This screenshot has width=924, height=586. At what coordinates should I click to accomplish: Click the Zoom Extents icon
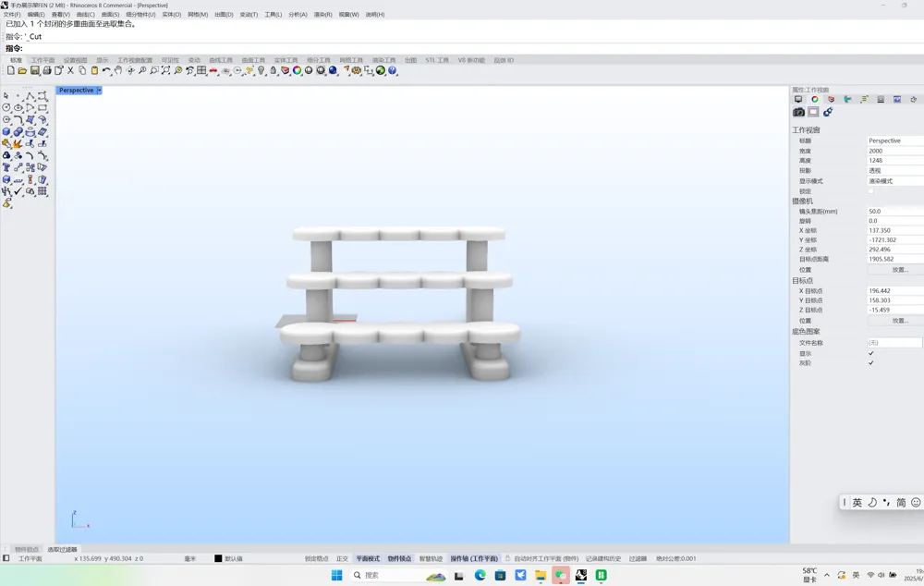coord(166,70)
